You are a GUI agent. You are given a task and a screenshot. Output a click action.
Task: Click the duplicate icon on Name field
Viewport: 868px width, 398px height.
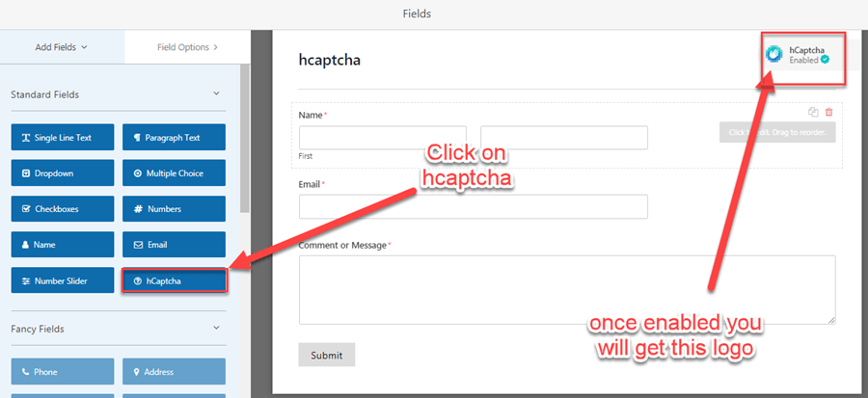click(x=813, y=112)
